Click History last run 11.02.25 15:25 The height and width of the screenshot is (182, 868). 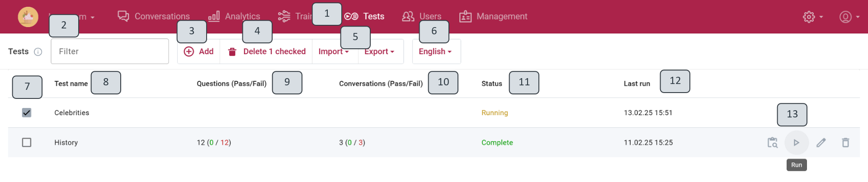pos(648,142)
